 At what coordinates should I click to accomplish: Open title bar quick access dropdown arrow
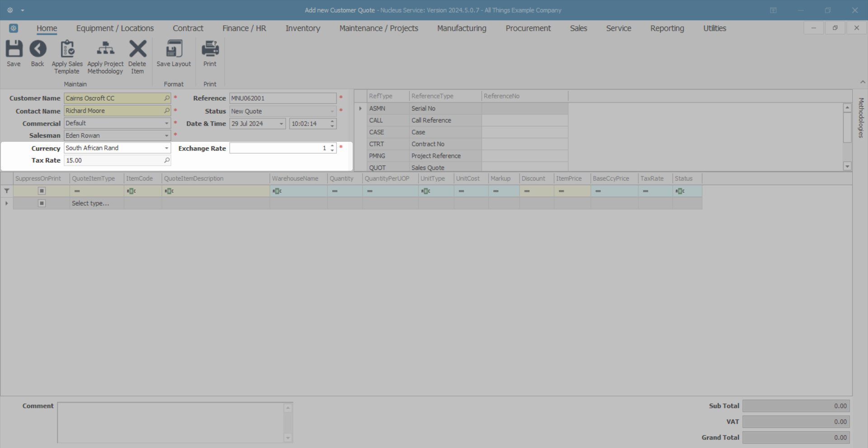(x=23, y=10)
